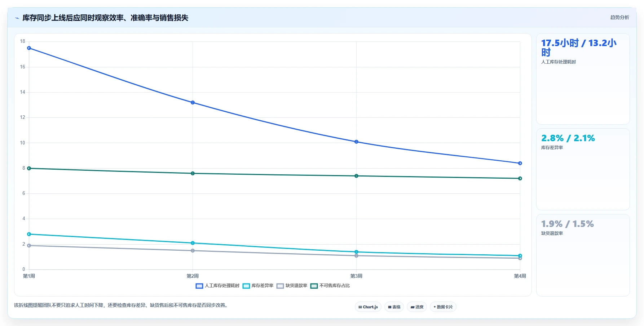Click the dark green point at 第1周
644x326 pixels.
[x=29, y=168]
